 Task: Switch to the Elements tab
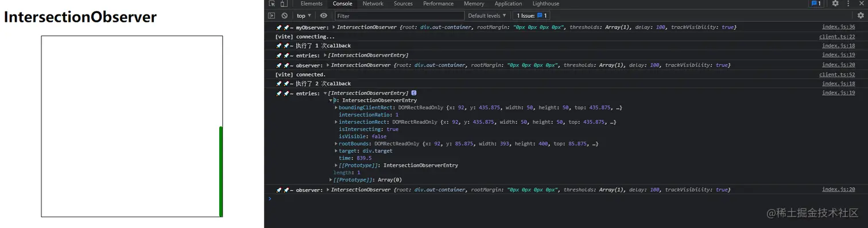tap(312, 3)
